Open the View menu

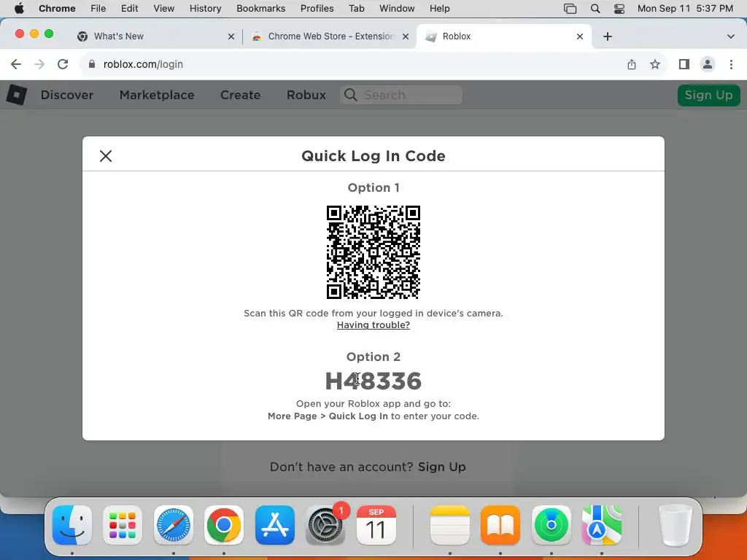[x=163, y=9]
